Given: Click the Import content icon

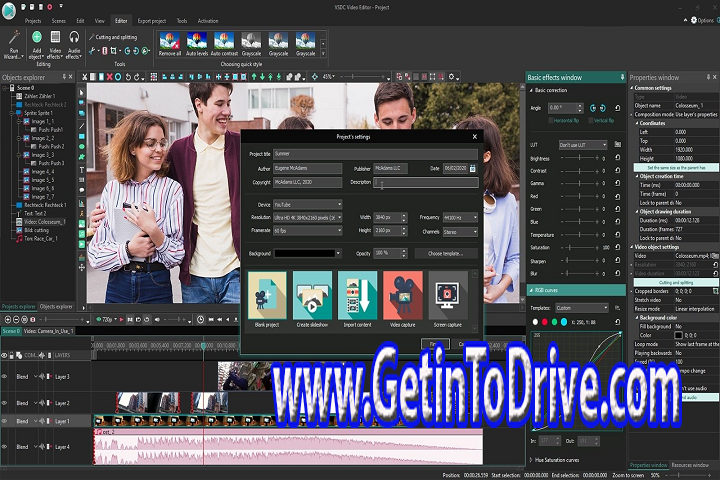Looking at the screenshot, I should click(357, 295).
